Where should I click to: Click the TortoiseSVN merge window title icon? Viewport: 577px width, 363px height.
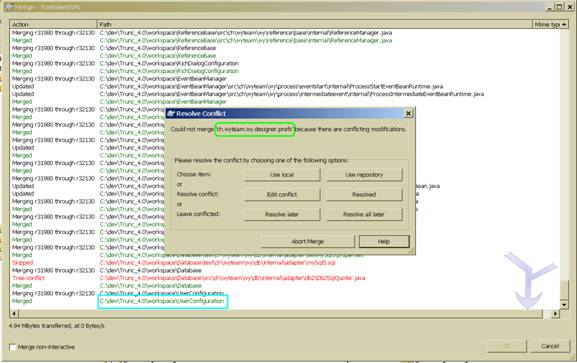9,7
